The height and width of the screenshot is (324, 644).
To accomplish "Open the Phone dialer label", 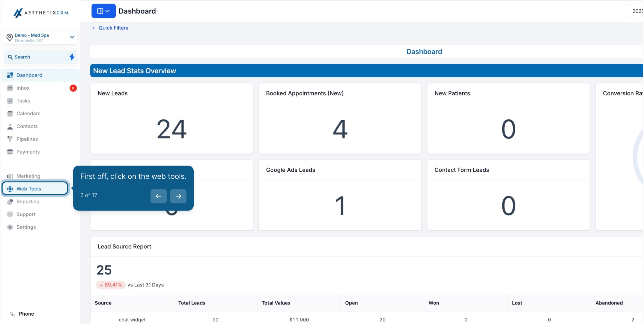I will [x=26, y=314].
